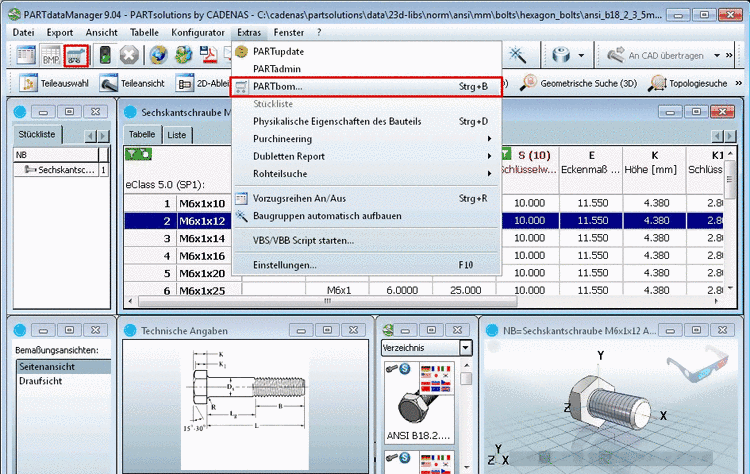750x474 pixels.
Task: Expand top toolbar overflow chevron
Action: click(x=729, y=55)
